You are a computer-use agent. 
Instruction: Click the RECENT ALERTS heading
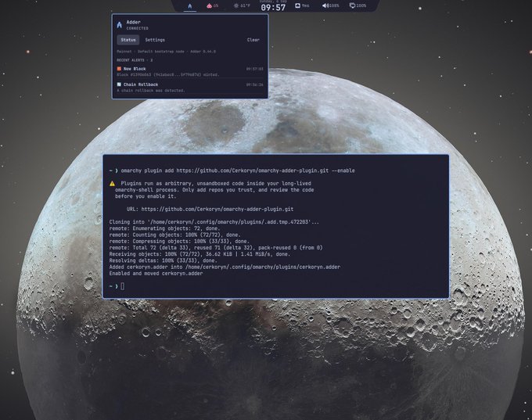point(135,60)
